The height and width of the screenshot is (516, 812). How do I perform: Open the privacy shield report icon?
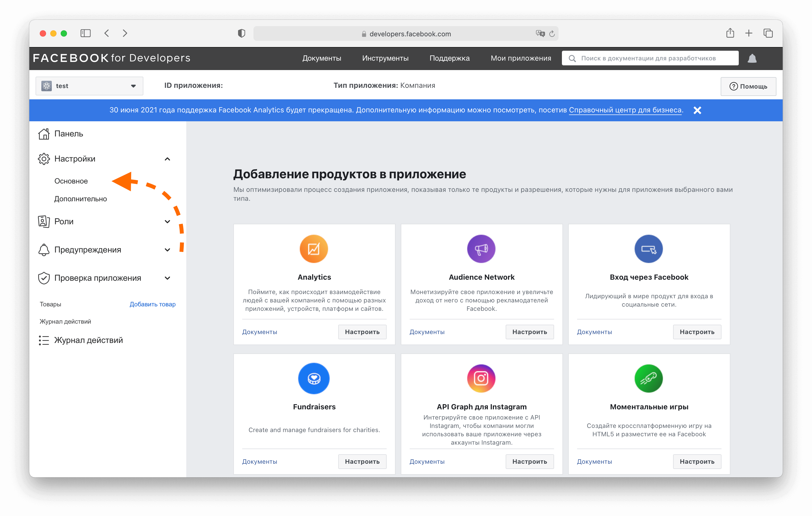point(241,33)
